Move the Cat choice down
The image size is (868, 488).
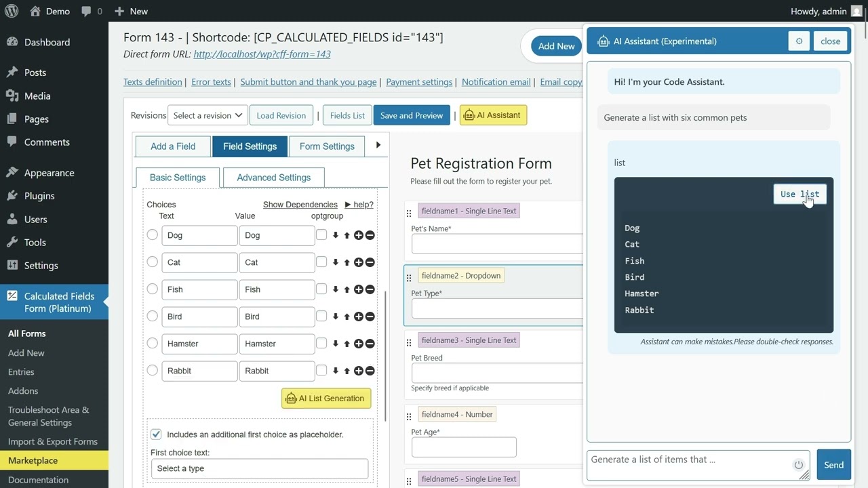tap(335, 262)
